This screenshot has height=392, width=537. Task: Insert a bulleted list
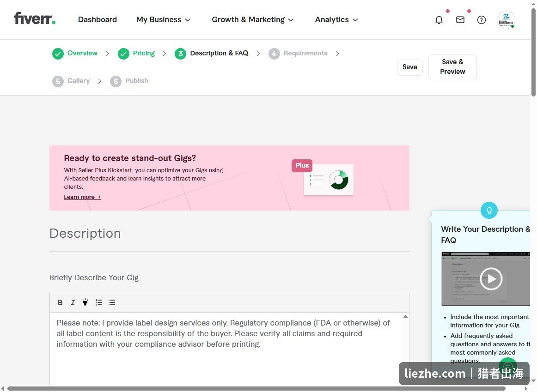tap(112, 302)
